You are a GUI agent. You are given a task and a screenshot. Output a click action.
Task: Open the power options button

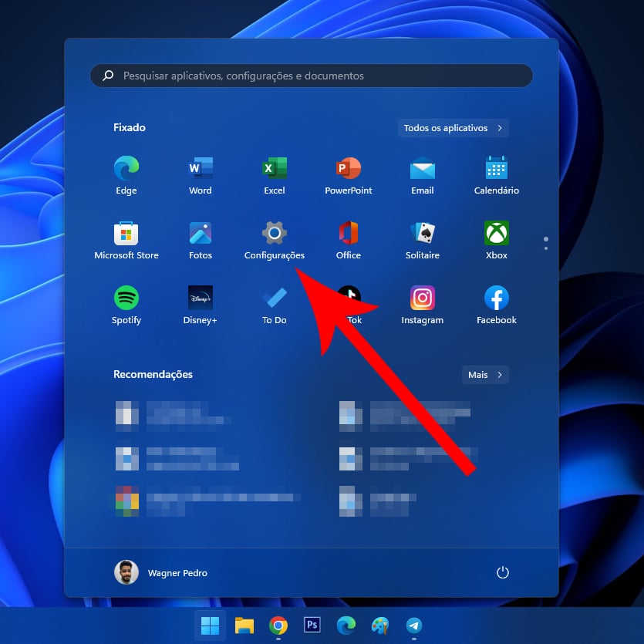coord(502,573)
